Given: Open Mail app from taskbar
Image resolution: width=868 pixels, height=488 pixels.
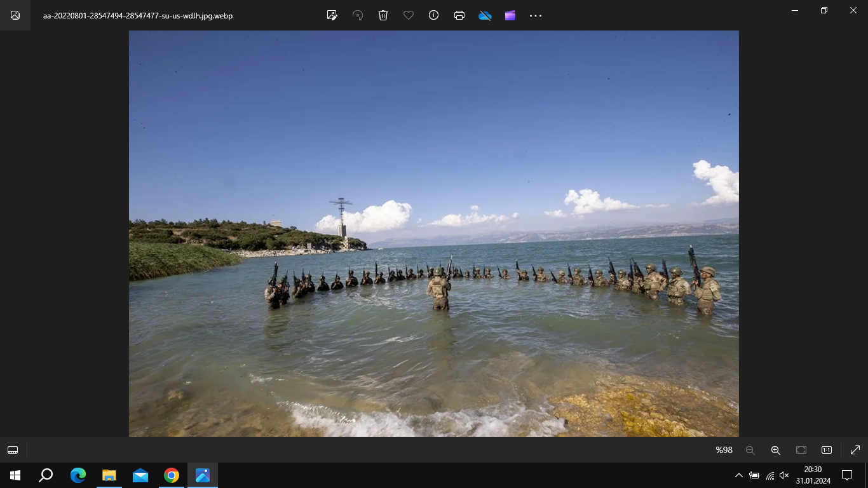Looking at the screenshot, I should [140, 475].
